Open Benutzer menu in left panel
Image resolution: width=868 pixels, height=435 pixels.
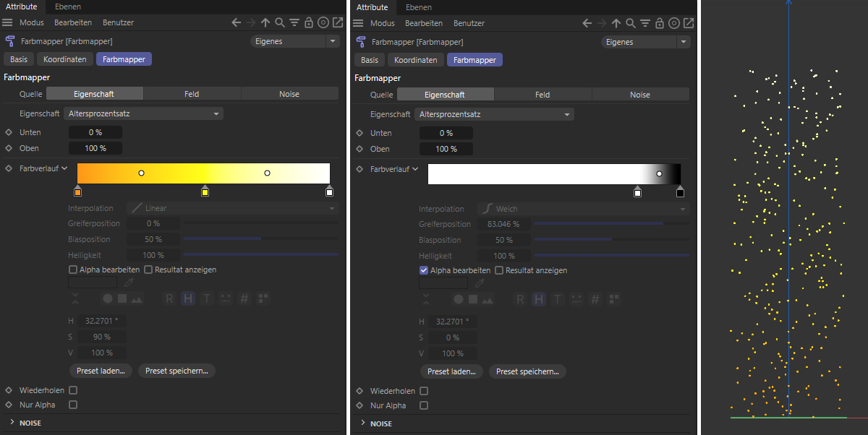coord(118,23)
